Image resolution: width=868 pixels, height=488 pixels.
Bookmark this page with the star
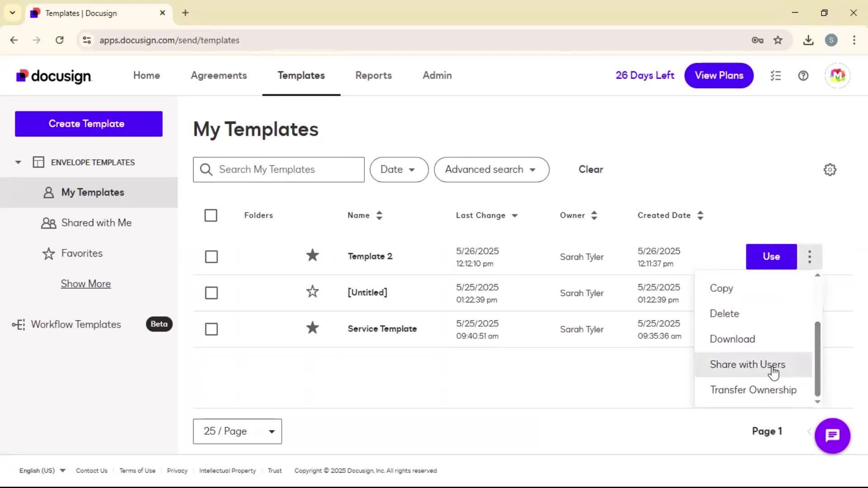click(x=778, y=40)
